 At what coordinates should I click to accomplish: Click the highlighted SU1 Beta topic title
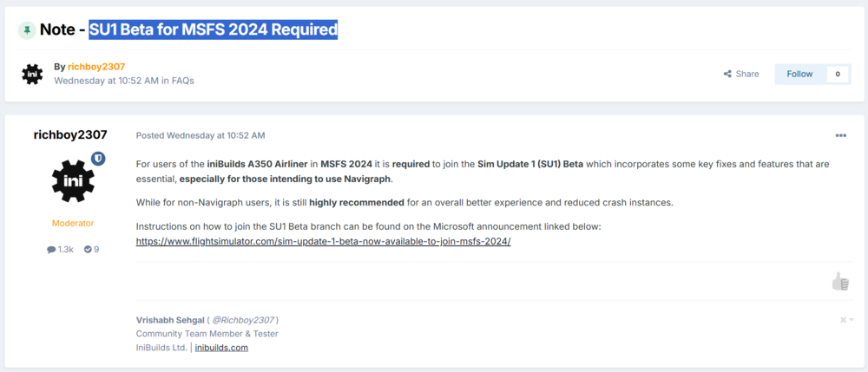[x=213, y=29]
